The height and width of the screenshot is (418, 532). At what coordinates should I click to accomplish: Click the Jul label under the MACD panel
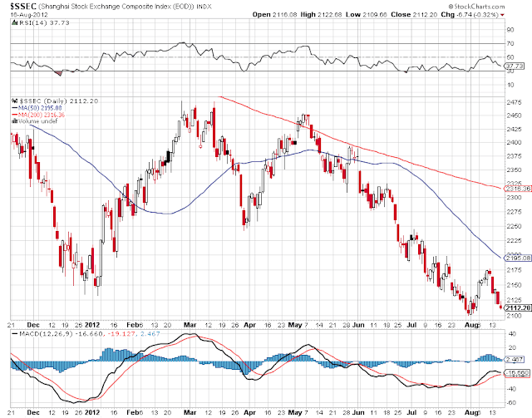411,412
